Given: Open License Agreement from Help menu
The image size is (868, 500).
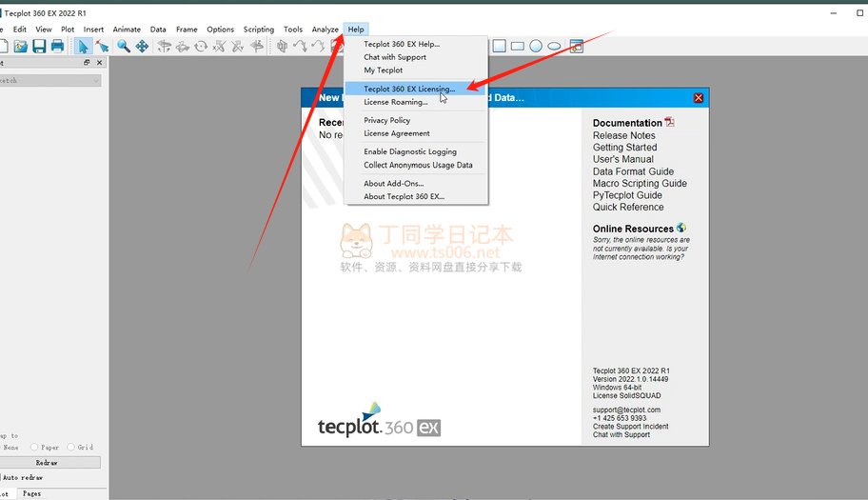Looking at the screenshot, I should [416, 133].
